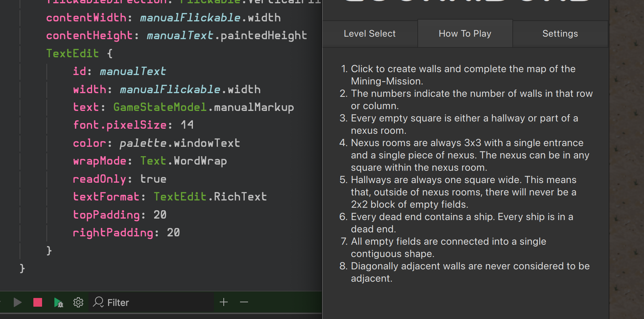Screen dimensions: 644x319
Task: Click the magnifier icon in Filter field
Action: pyautogui.click(x=98, y=302)
